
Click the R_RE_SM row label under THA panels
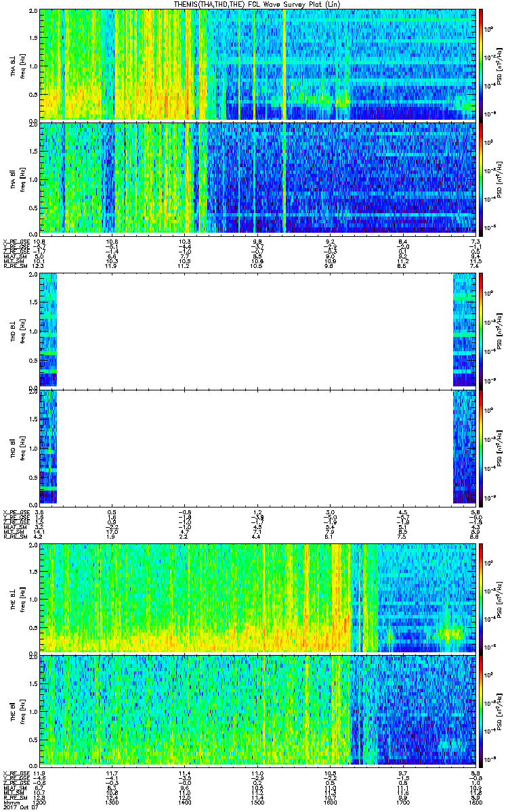tap(15, 267)
